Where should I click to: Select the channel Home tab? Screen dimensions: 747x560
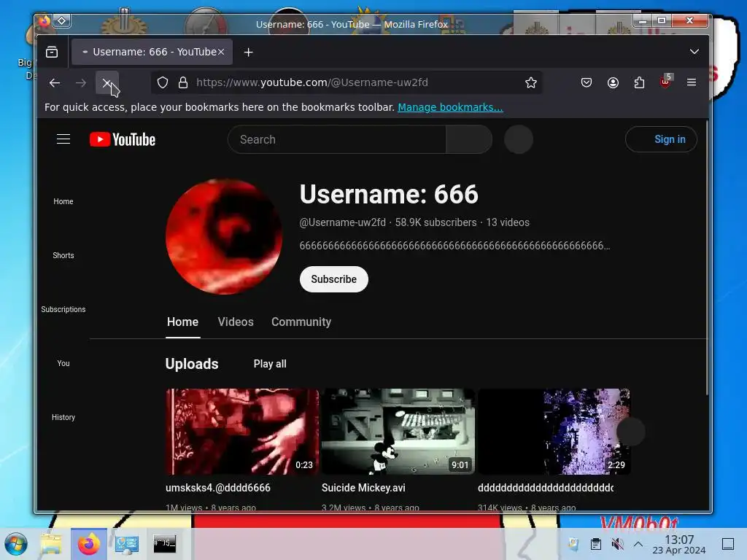(x=183, y=322)
